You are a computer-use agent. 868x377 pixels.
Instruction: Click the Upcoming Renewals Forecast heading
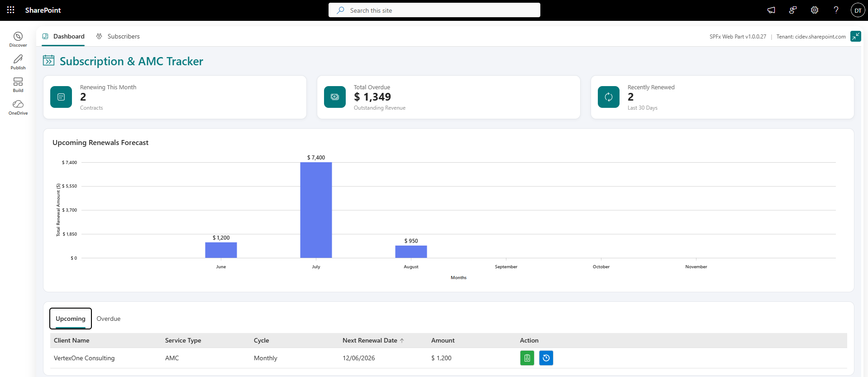[x=100, y=142]
